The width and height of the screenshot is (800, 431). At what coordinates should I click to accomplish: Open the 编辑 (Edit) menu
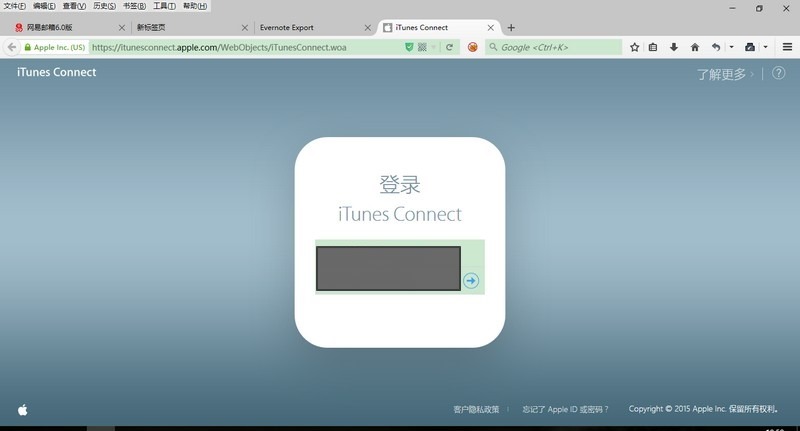[x=44, y=6]
